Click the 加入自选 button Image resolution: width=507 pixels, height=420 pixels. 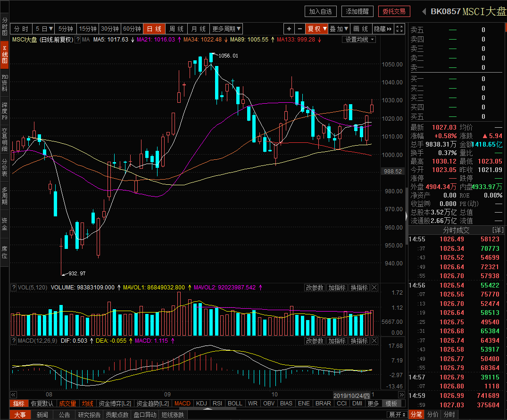(x=320, y=11)
